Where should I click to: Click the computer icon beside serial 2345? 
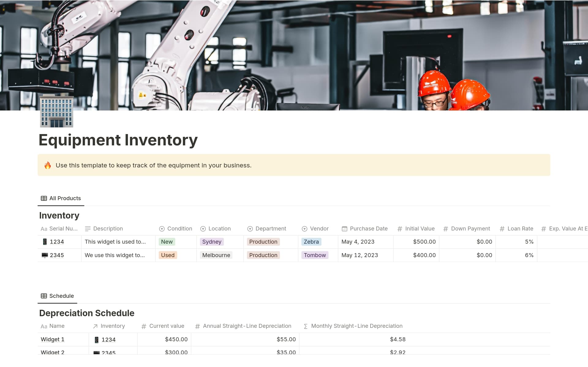click(45, 255)
